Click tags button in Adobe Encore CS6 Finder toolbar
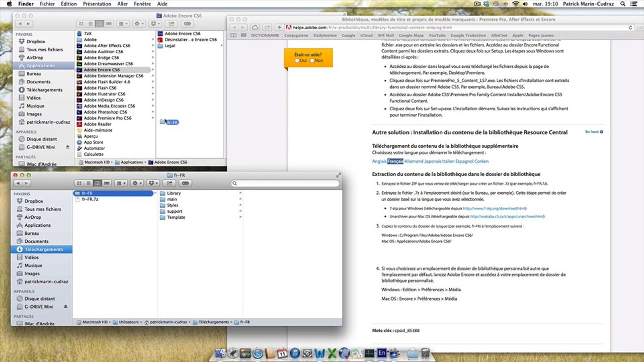 [187, 24]
